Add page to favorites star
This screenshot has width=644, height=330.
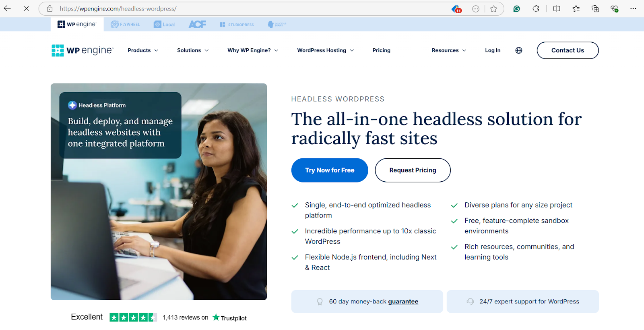(493, 9)
